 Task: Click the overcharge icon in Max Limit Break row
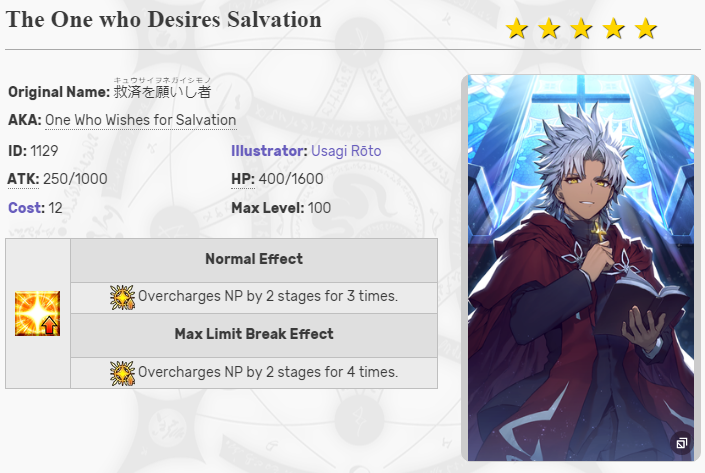pos(122,373)
